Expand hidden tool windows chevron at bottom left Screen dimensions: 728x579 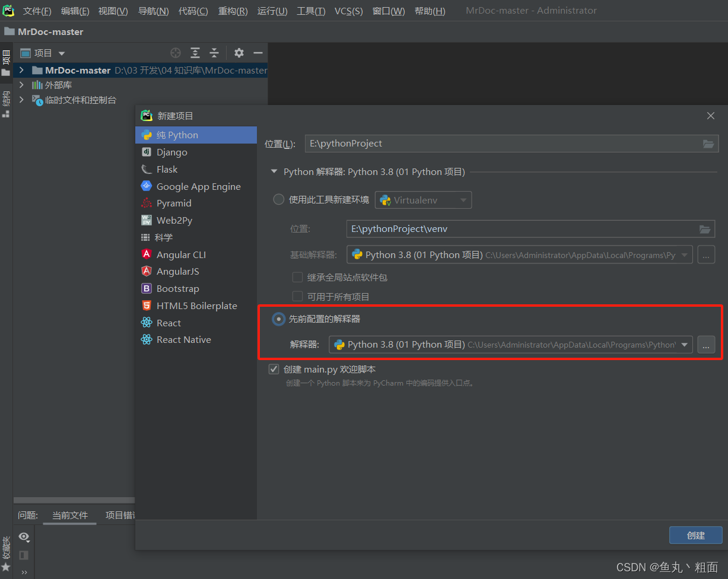tap(24, 572)
